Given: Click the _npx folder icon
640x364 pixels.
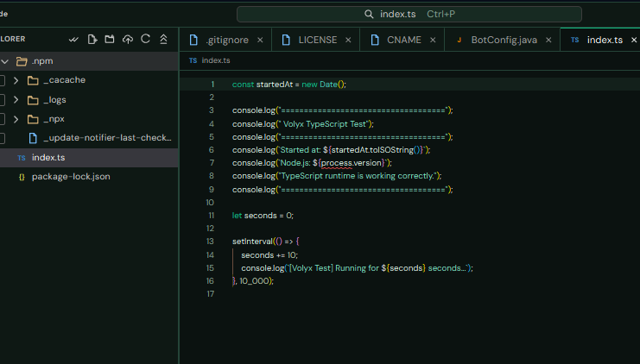Looking at the screenshot, I should pyautogui.click(x=33, y=119).
